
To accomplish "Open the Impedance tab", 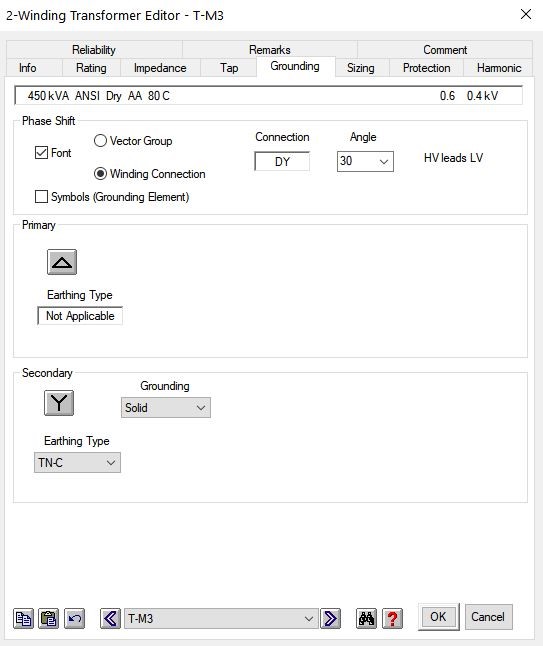I will 160,68.
